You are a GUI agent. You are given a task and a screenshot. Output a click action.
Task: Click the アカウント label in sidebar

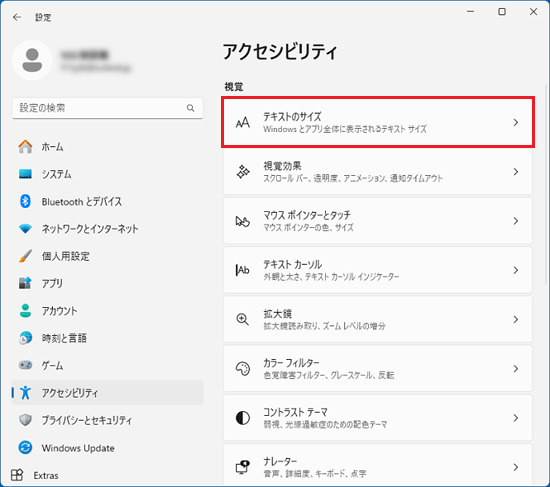tap(59, 311)
